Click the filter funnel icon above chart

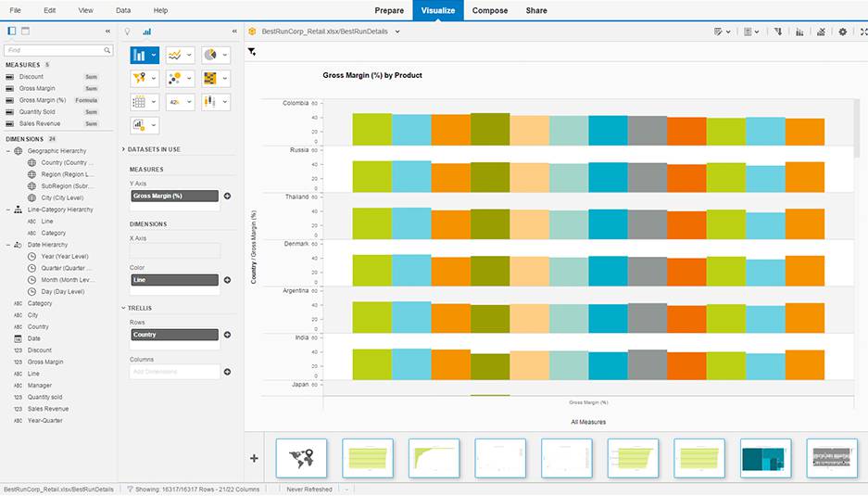coord(252,52)
